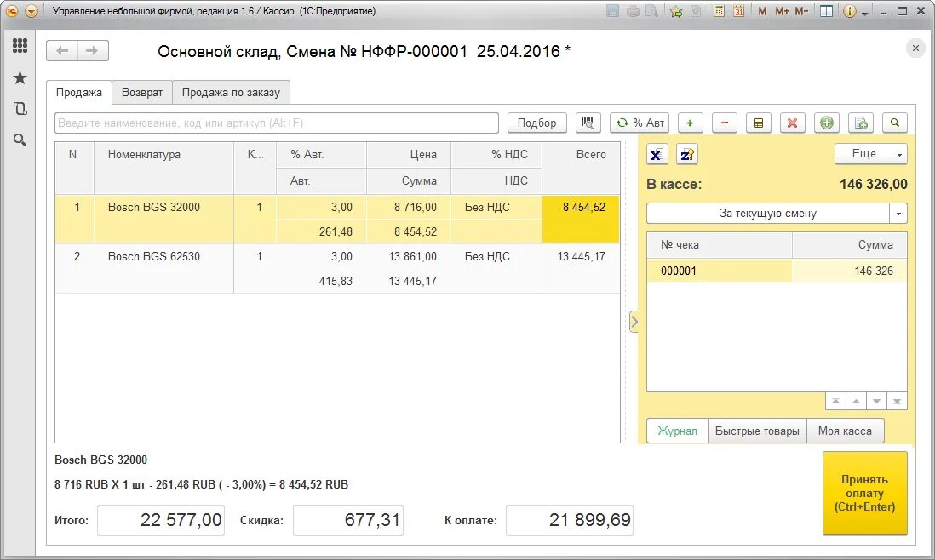Select row Bosch BGS 62530
Image resolution: width=935 pixels, height=560 pixels.
click(x=337, y=268)
